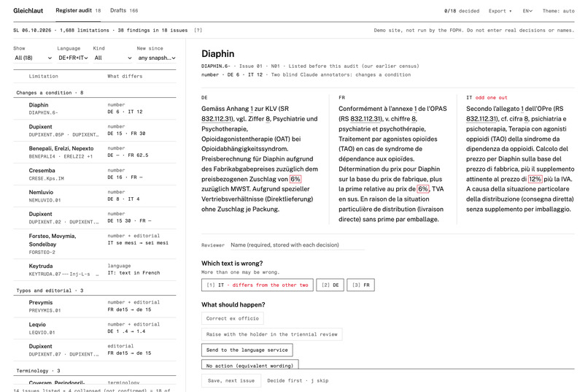Mark DE as the wrong text

click(x=330, y=285)
